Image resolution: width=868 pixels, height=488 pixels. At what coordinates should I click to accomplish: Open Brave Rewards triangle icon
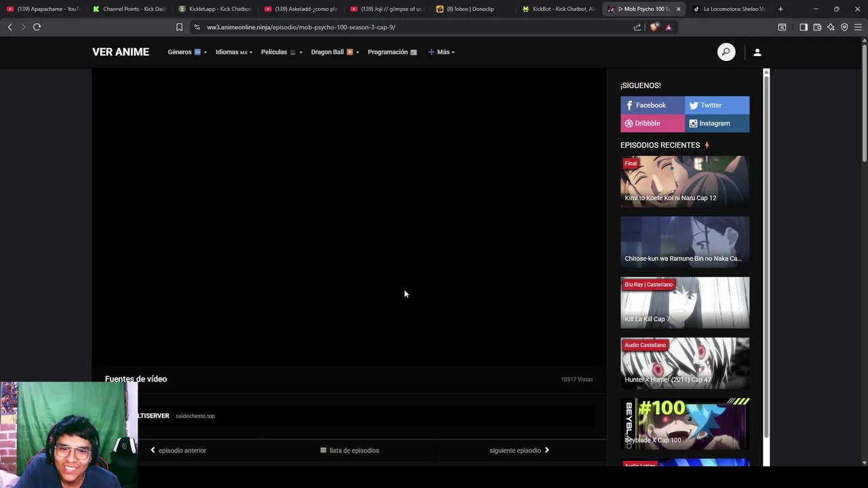pos(669,27)
